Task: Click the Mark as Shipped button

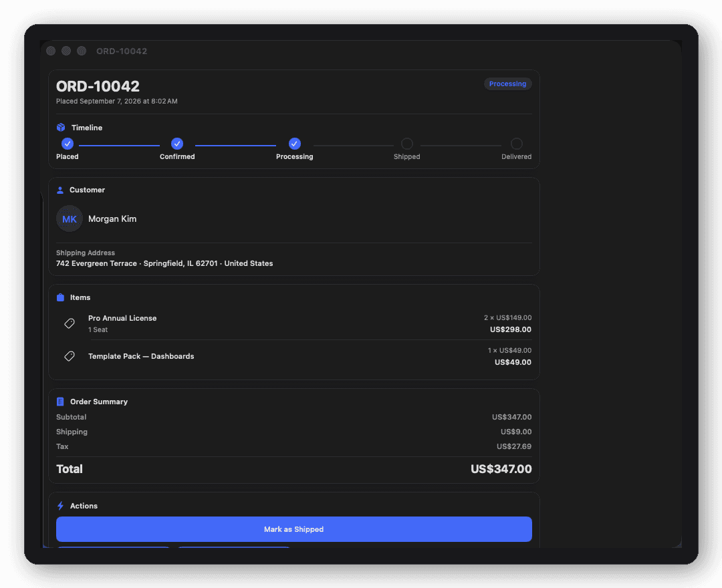Action: point(293,529)
